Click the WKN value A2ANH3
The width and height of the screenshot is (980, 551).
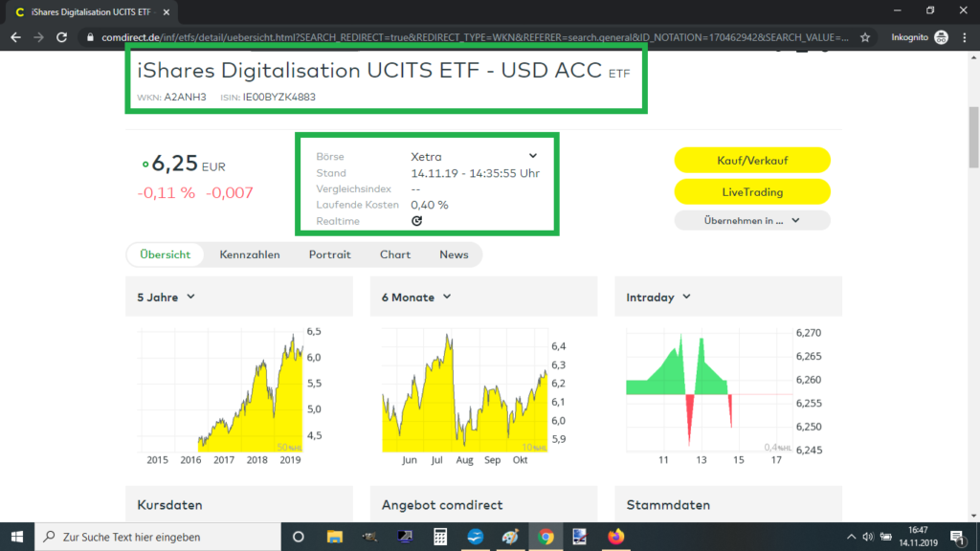tap(185, 98)
